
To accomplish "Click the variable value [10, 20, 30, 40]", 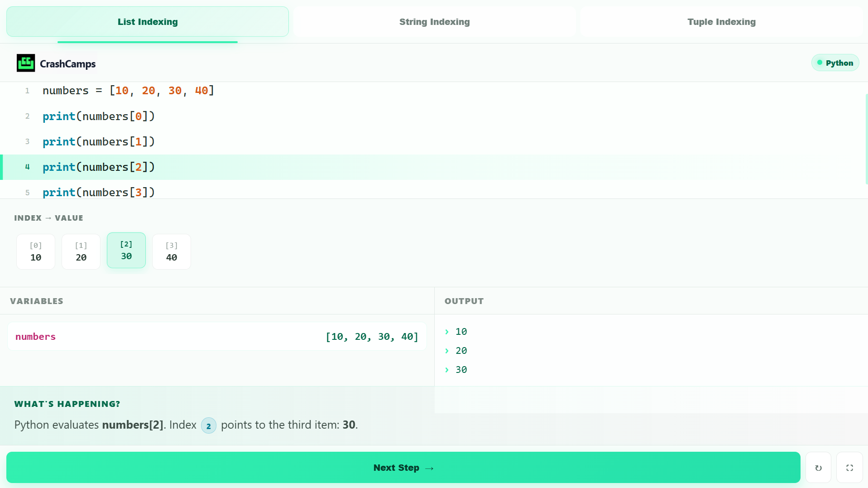I will click(x=372, y=337).
